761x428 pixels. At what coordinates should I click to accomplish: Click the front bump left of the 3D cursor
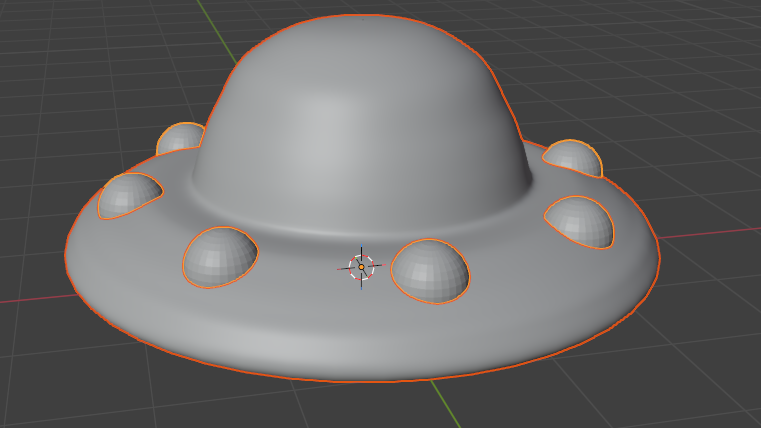[220, 257]
